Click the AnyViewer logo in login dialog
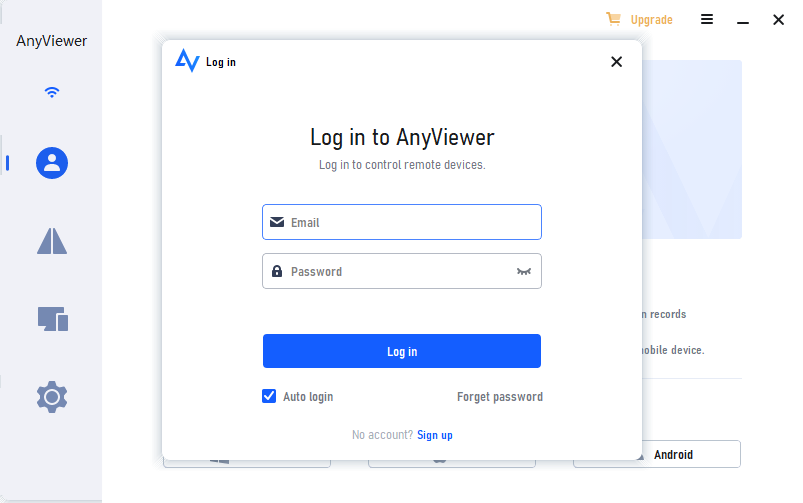 point(187,60)
